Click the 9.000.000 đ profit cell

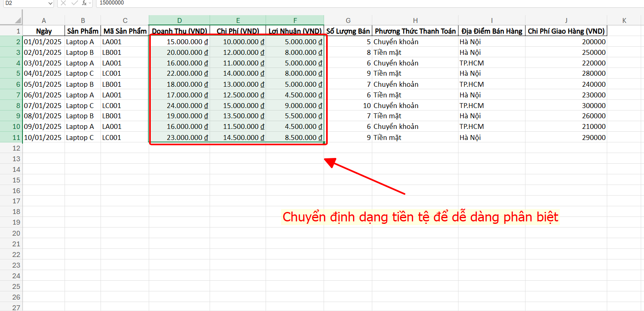click(x=295, y=106)
